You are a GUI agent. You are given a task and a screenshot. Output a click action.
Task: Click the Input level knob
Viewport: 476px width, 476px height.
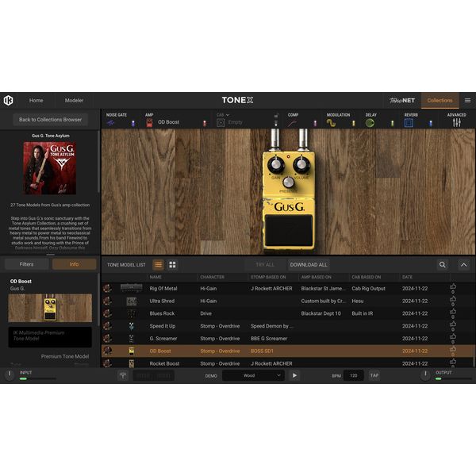pyautogui.click(x=10, y=374)
